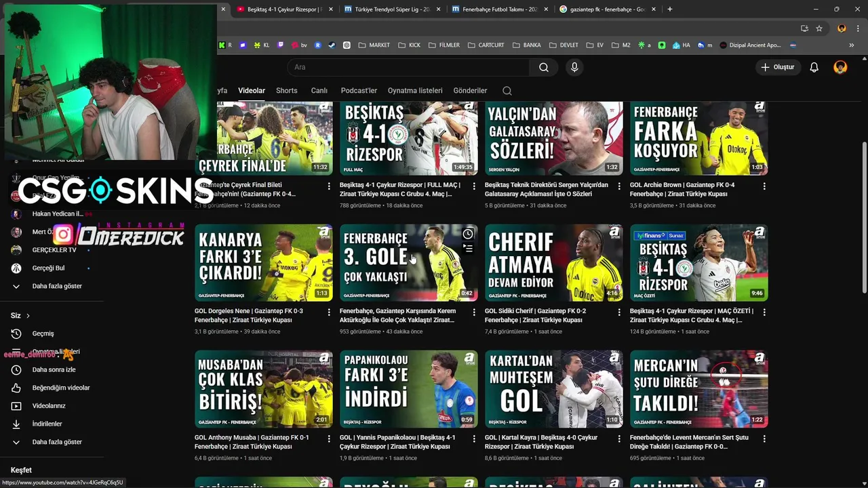The height and width of the screenshot is (488, 868).
Task: Open the Shorts channel tab
Action: click(287, 90)
